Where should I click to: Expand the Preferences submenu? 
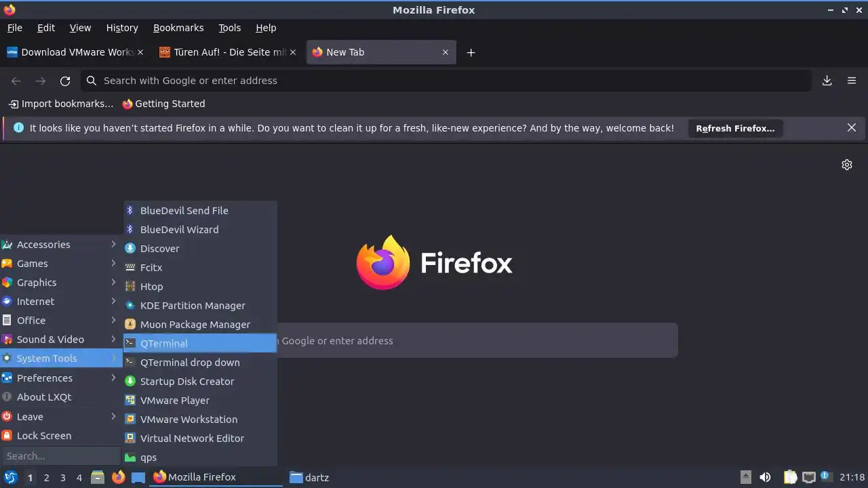pos(60,378)
